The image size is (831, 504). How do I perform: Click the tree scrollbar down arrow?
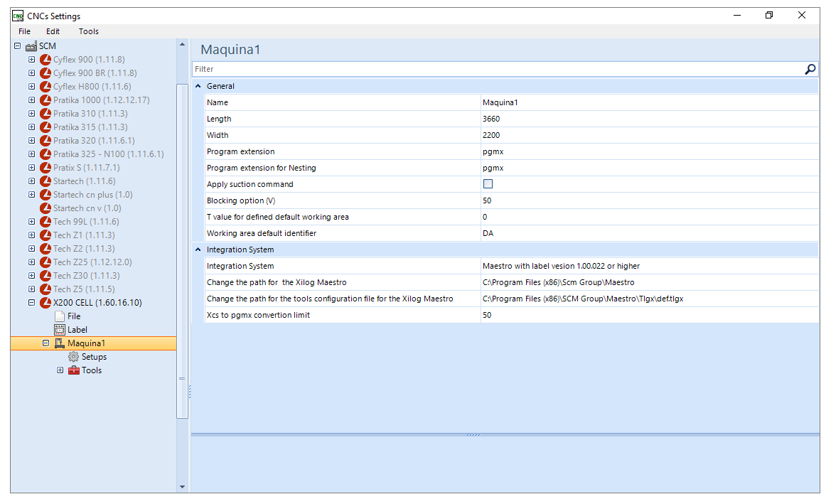pyautogui.click(x=182, y=486)
